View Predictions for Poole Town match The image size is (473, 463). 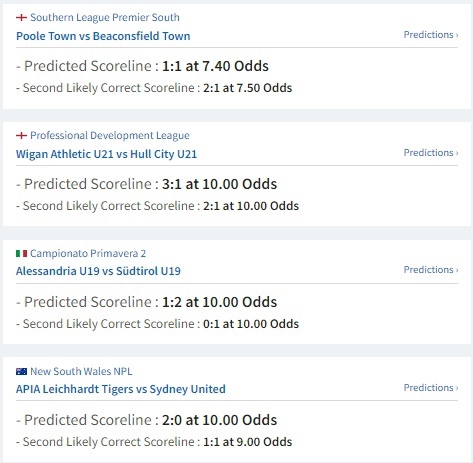point(431,35)
